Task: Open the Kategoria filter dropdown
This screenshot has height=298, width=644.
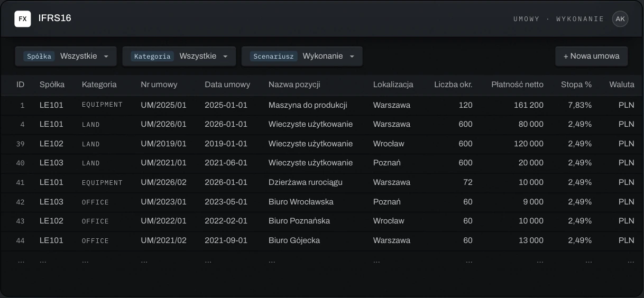Action: tap(179, 56)
